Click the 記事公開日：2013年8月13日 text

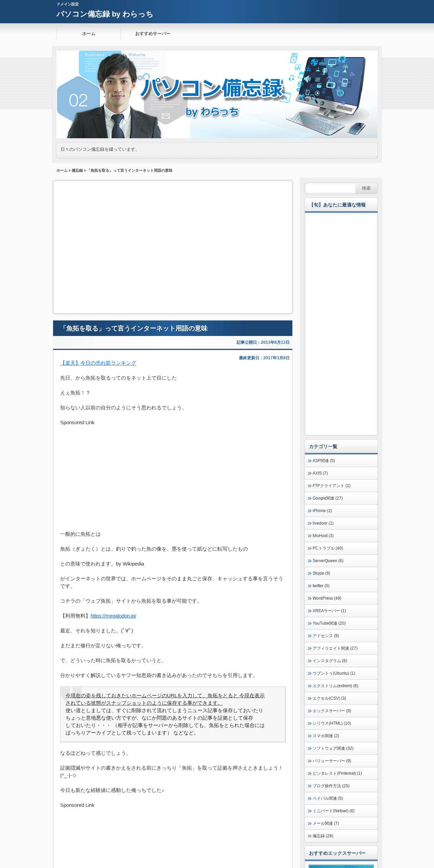[x=263, y=342]
